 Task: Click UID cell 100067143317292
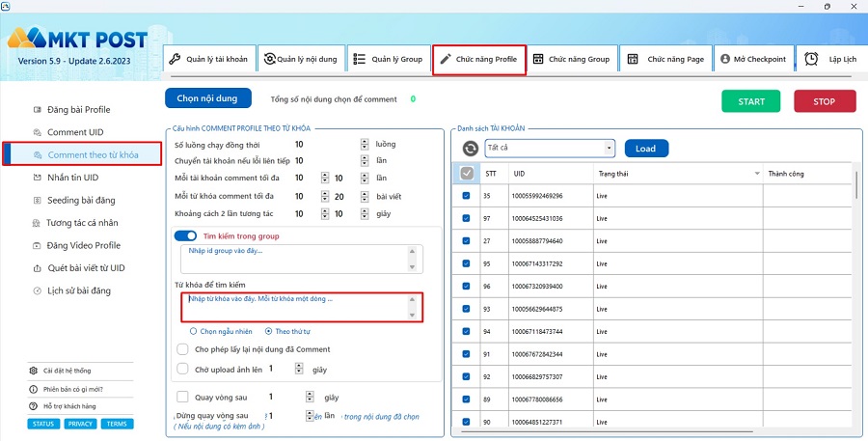(537, 263)
